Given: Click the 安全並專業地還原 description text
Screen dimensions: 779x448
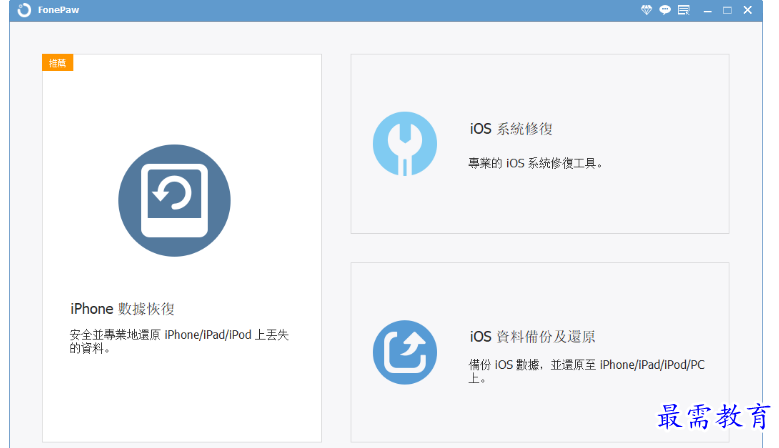Looking at the screenshot, I should pyautogui.click(x=179, y=341).
